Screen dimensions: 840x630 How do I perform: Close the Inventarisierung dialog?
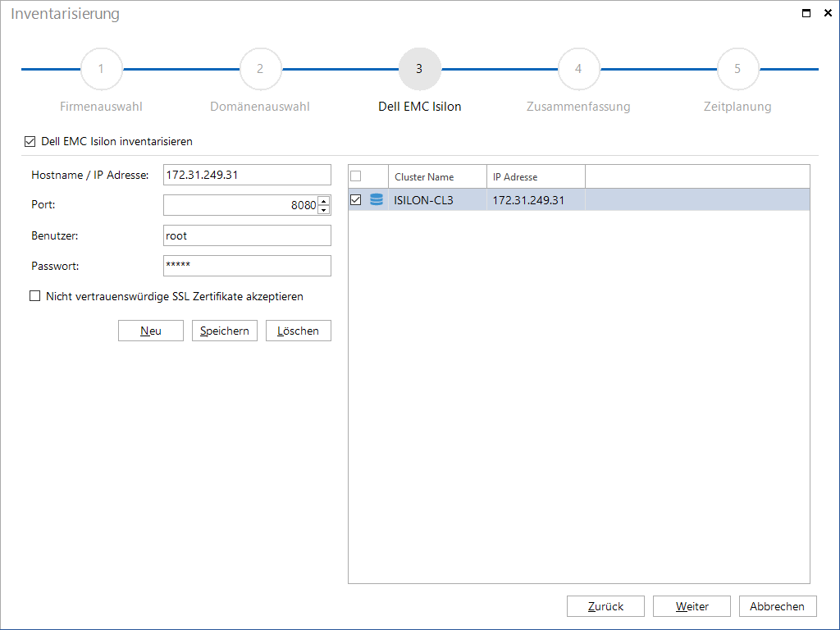point(828,13)
